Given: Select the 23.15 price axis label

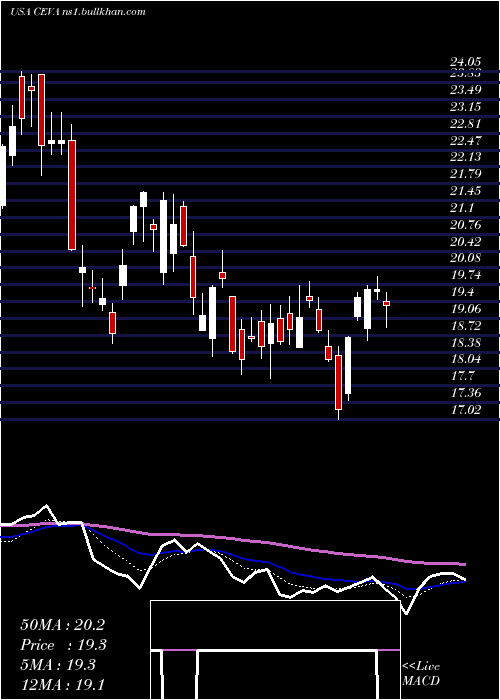Looking at the screenshot, I should pos(465,107).
